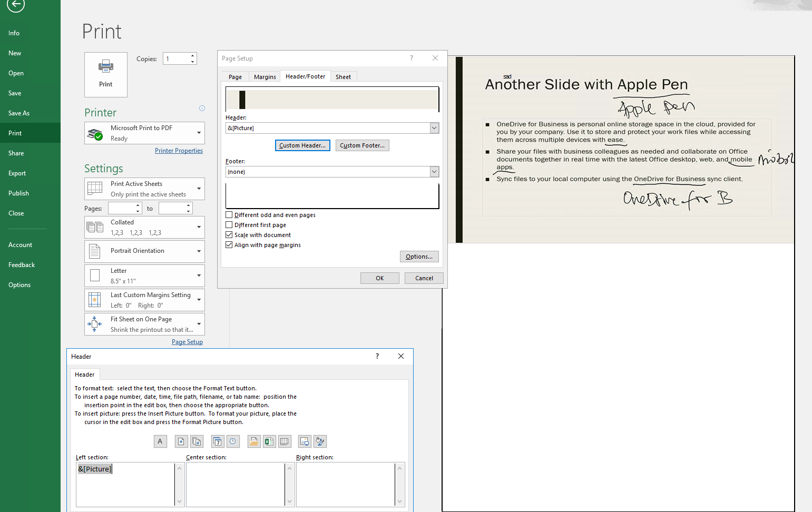Click the back arrow in the Backstage view

click(x=16, y=5)
